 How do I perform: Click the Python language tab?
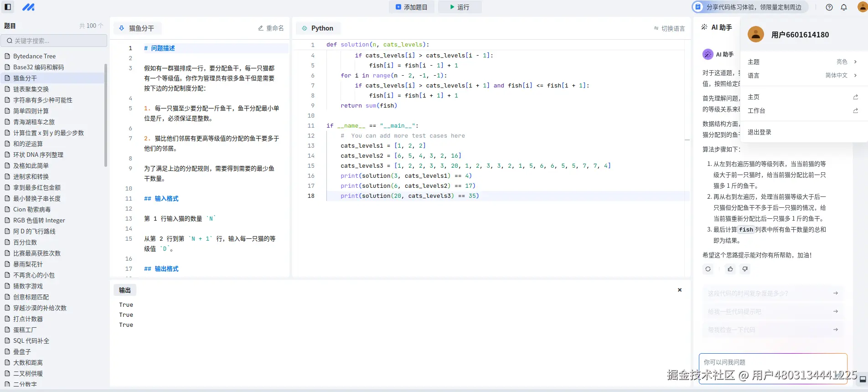pyautogui.click(x=318, y=28)
